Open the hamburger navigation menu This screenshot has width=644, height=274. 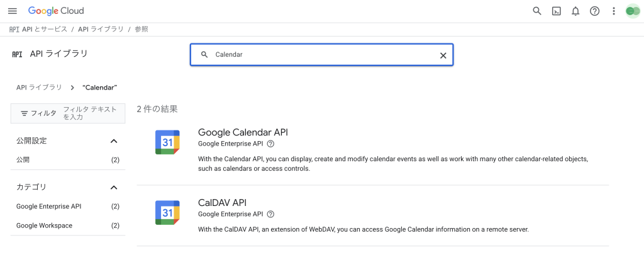point(13,11)
